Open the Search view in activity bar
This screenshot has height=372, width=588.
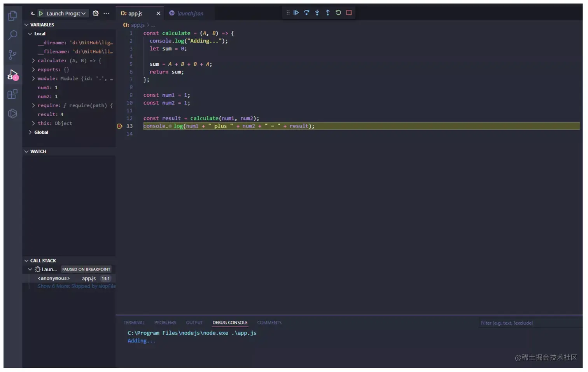point(12,35)
